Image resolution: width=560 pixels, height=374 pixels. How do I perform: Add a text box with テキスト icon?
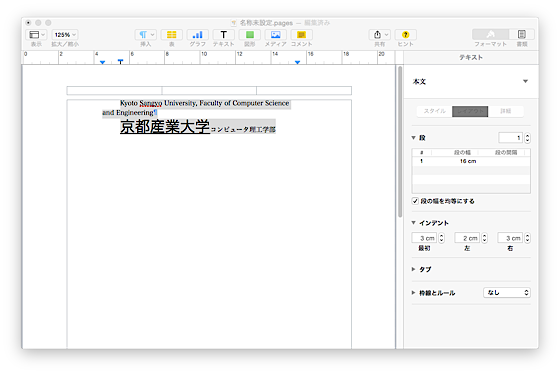(x=224, y=35)
